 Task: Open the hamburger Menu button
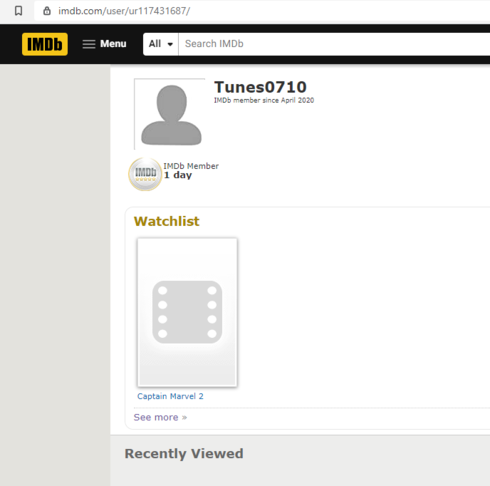click(104, 44)
